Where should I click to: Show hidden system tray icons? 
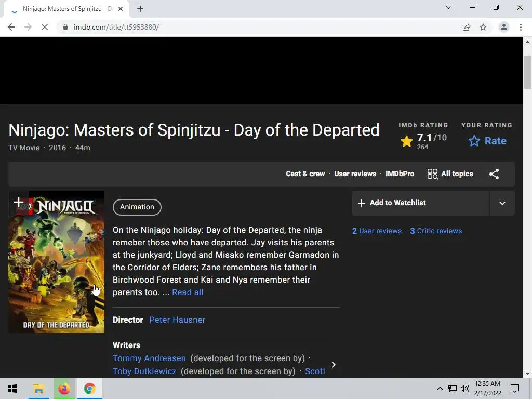point(440,389)
